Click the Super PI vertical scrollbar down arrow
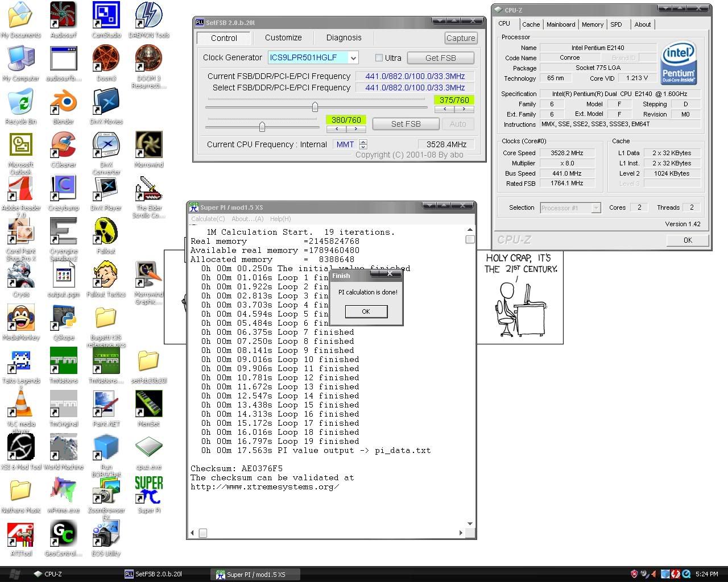728x582 pixels. click(470, 523)
